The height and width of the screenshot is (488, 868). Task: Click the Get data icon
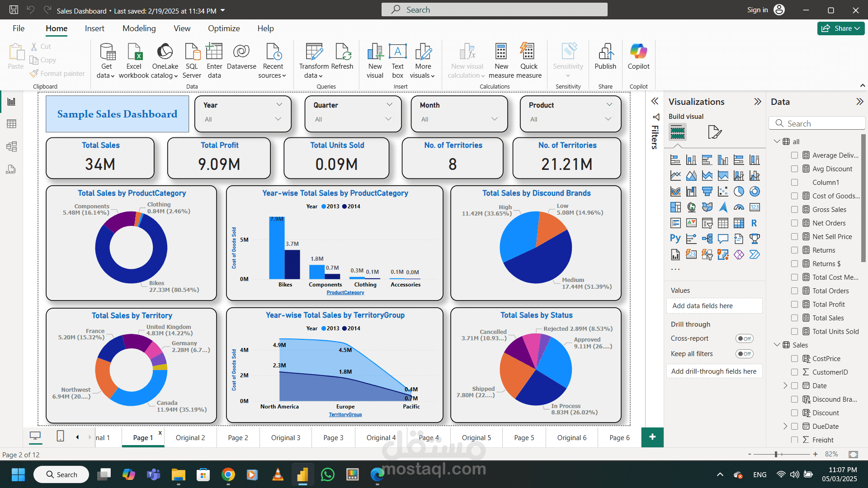pos(107,52)
